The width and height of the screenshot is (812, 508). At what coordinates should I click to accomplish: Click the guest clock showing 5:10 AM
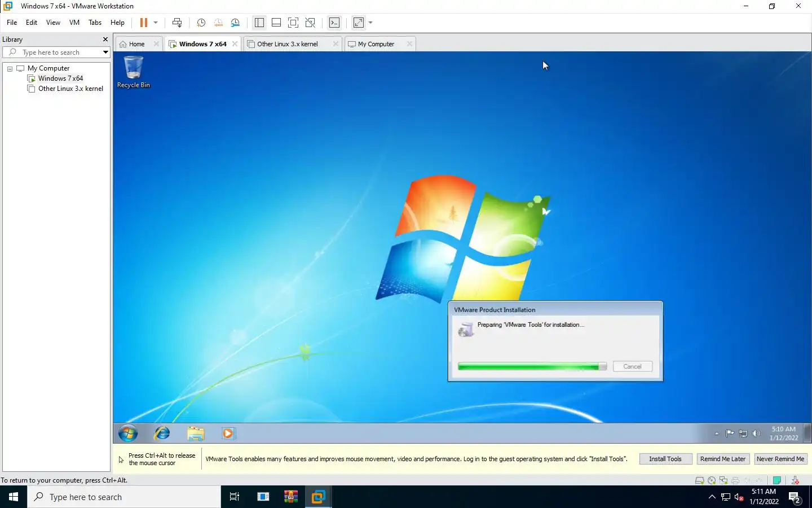tap(784, 433)
